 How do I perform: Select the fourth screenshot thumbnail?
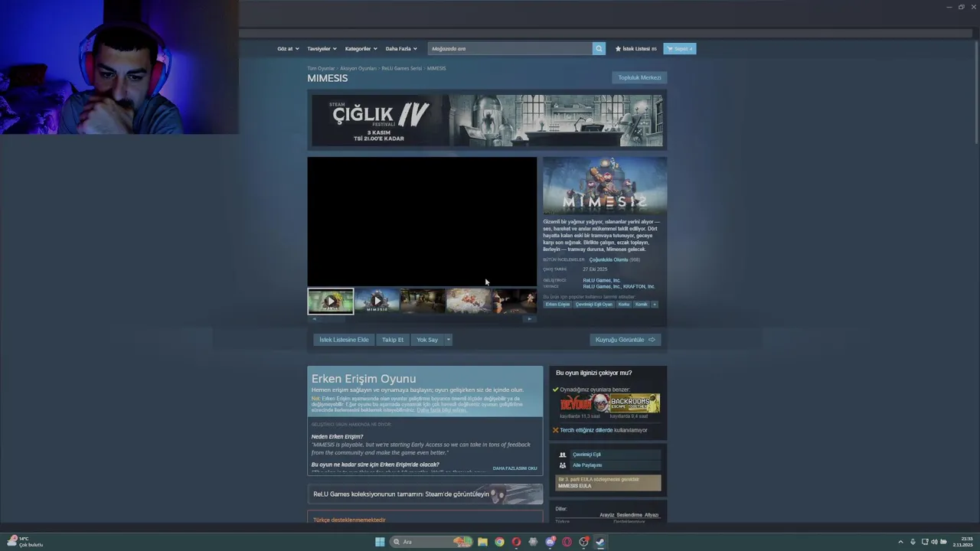pos(469,302)
